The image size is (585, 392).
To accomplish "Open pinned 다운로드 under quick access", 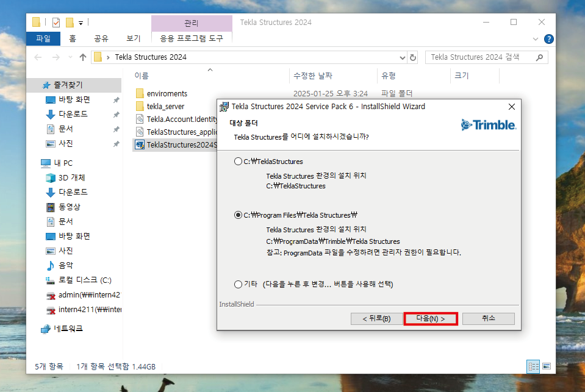I will tap(73, 114).
